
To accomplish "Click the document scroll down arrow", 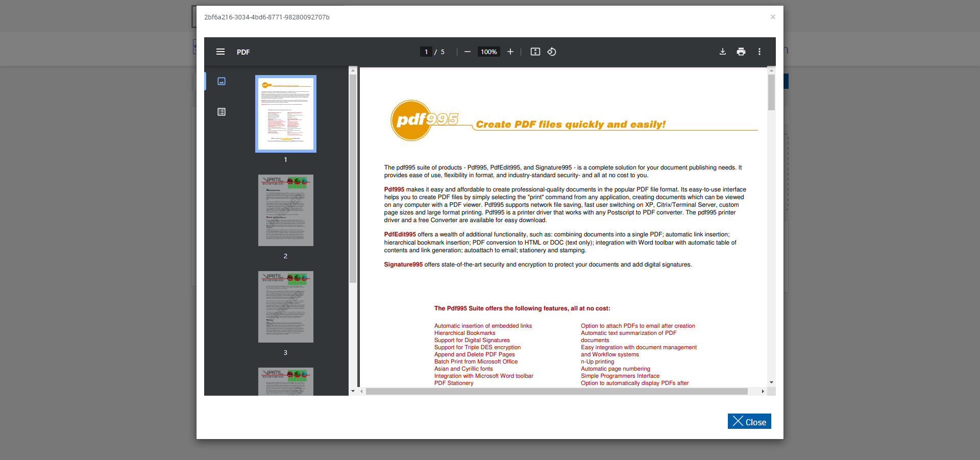I will tap(771, 382).
